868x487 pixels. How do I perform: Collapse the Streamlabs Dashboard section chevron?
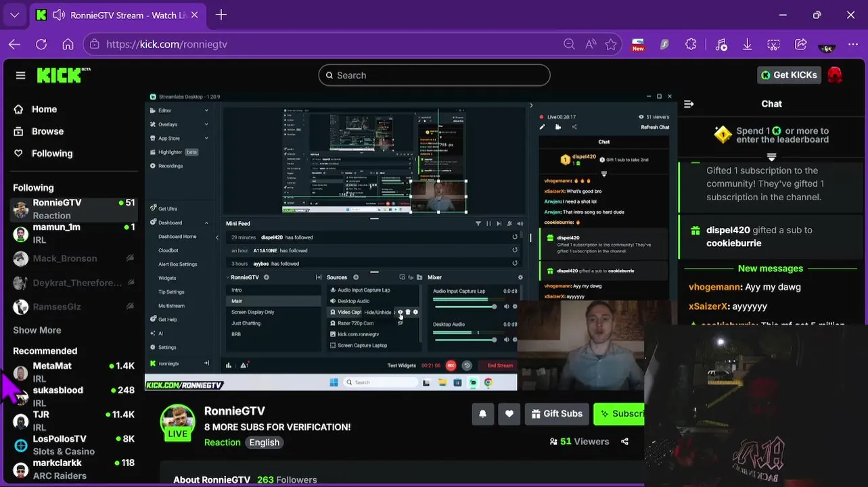[x=206, y=223]
